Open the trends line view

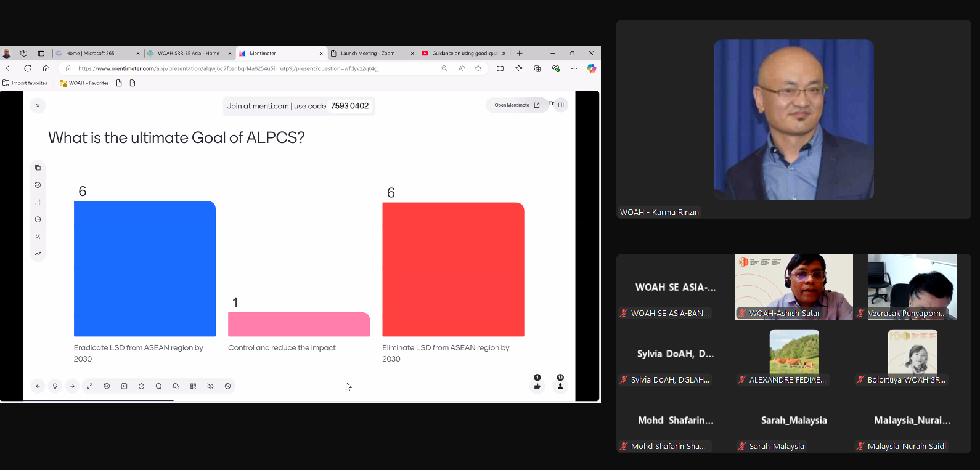pos(38,254)
